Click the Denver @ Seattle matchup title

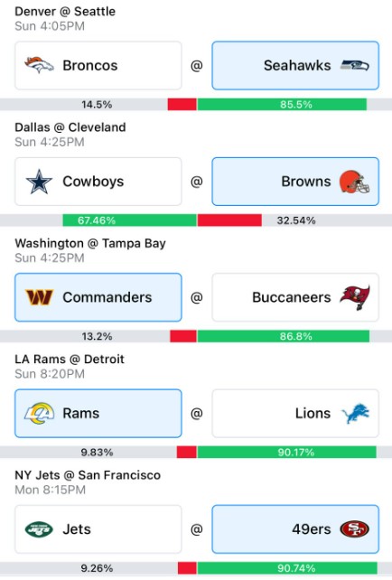coord(65,12)
